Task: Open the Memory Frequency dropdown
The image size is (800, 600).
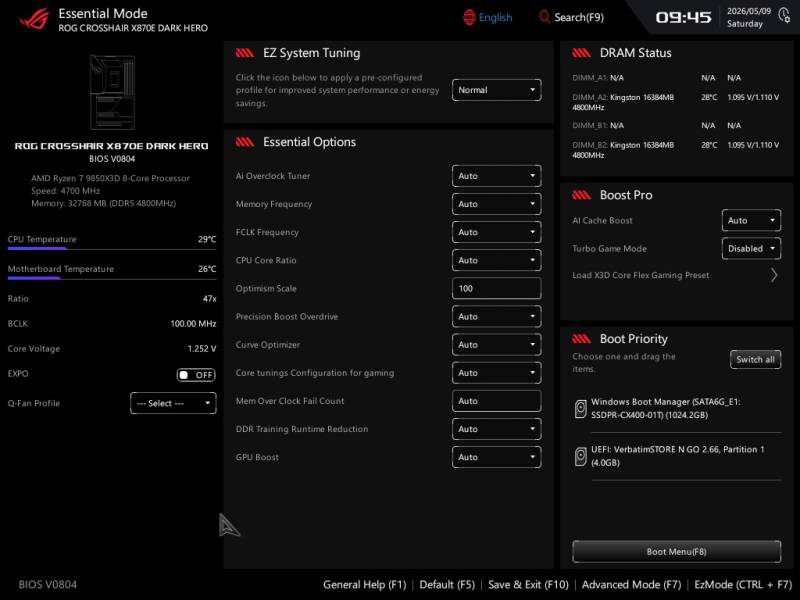Action: point(496,204)
